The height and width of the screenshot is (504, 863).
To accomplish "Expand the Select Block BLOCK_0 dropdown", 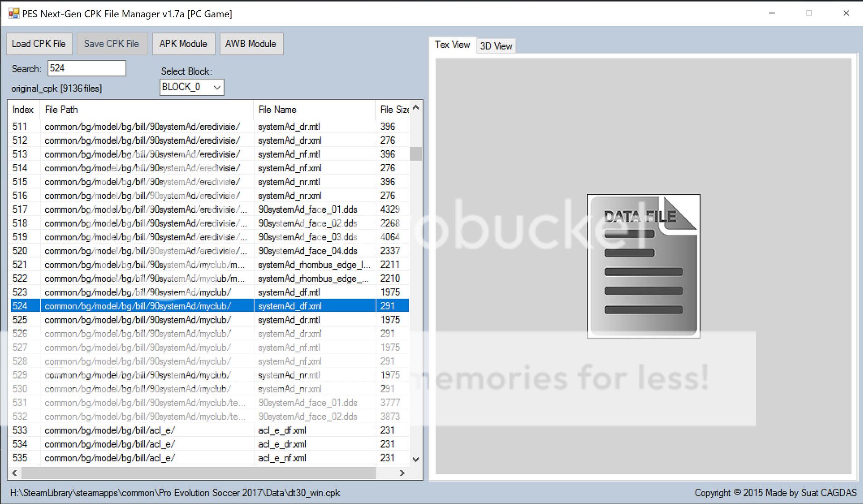I will (x=192, y=87).
